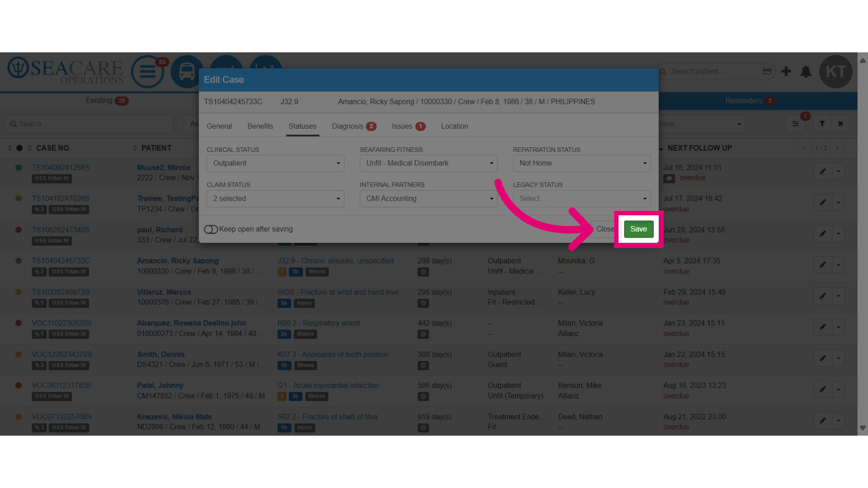
Task: Open the Reminders tab
Action: 750,101
